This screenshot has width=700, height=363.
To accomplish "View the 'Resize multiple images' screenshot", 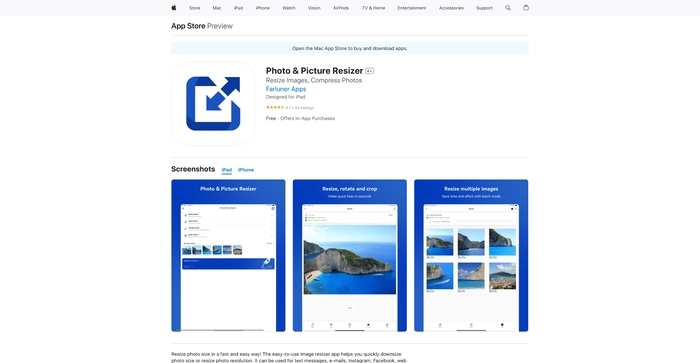I will click(x=471, y=255).
